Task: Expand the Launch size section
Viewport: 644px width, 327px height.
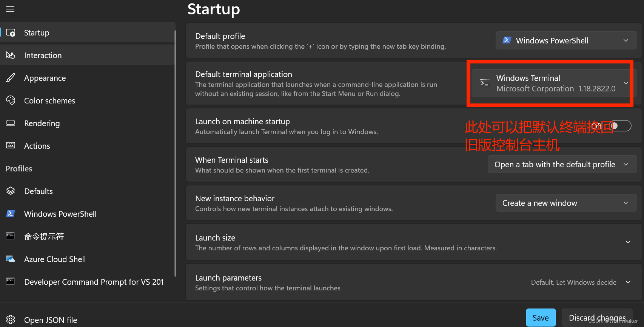Action: coord(414,242)
